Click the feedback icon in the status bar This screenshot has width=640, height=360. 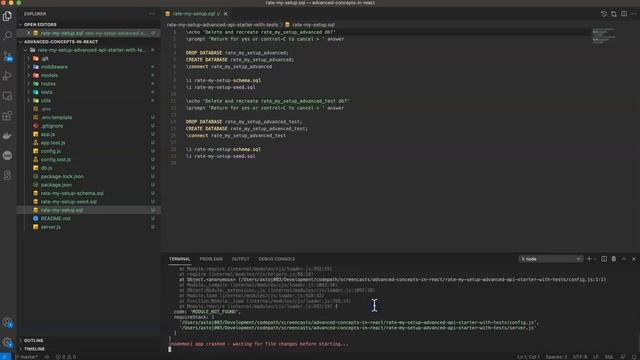[623, 357]
